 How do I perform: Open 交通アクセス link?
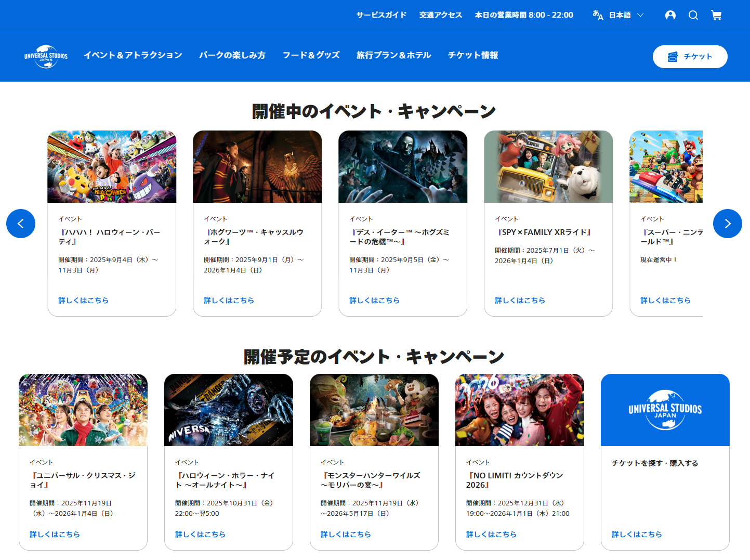pos(441,15)
